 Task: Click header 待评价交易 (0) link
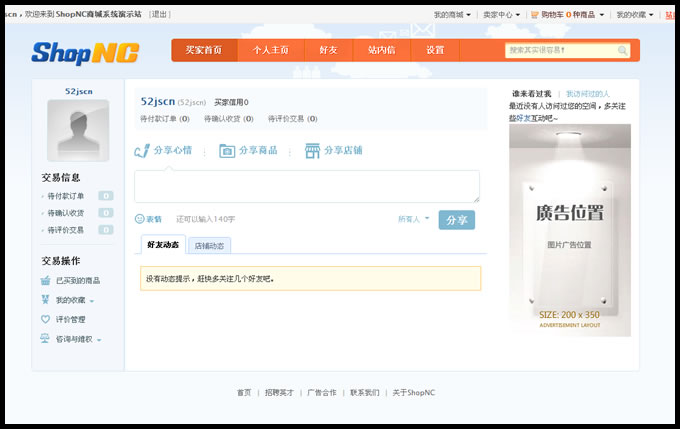(x=293, y=118)
